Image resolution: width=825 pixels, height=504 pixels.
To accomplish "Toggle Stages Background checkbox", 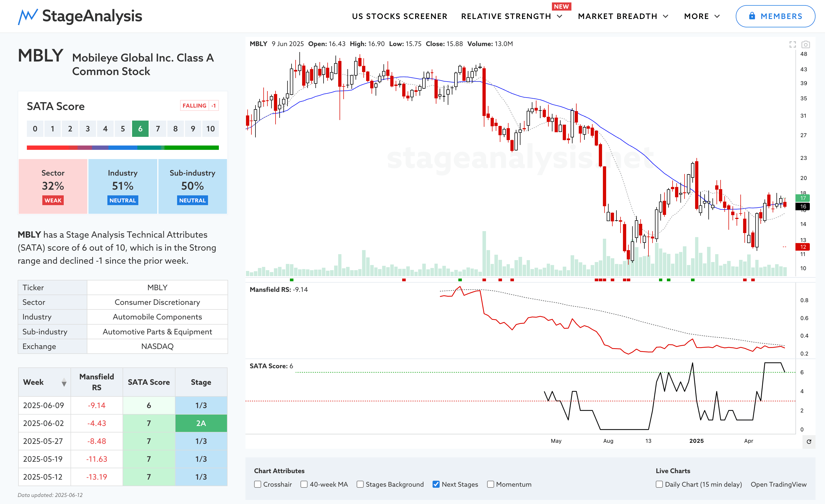I will (x=360, y=484).
